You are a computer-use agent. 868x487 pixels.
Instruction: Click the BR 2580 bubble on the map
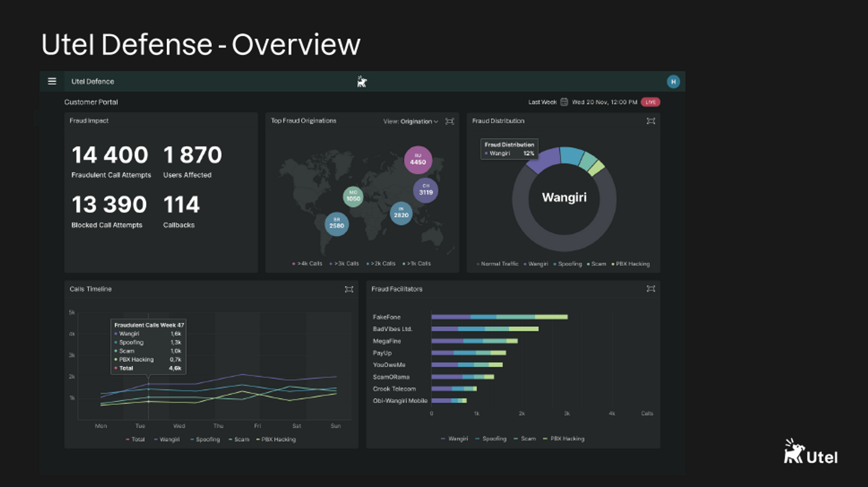[x=336, y=224]
